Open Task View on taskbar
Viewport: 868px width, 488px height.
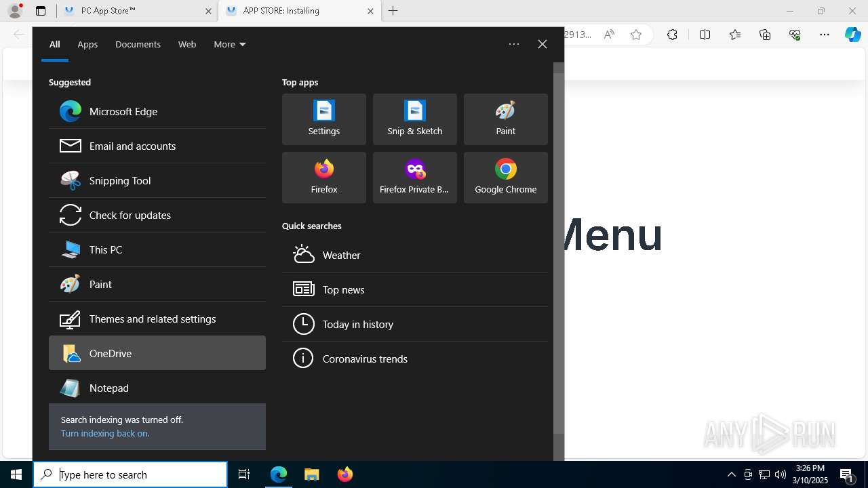pos(244,474)
